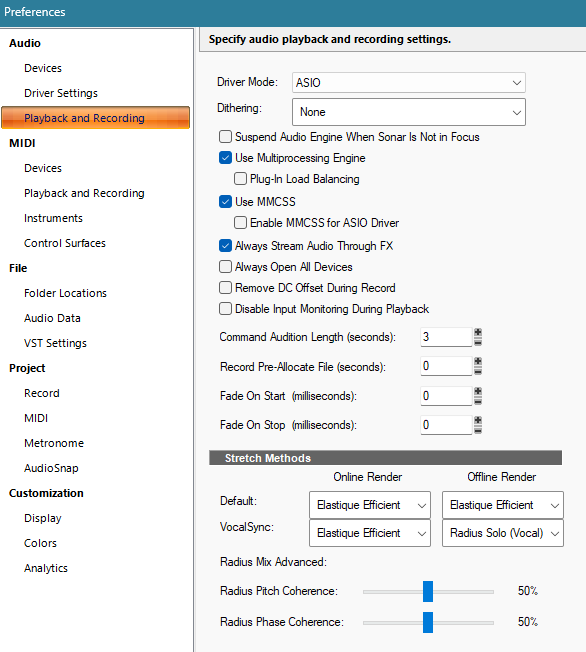Click Radius Pitch Coherence slider handle
This screenshot has height=652, width=586.
click(428, 591)
